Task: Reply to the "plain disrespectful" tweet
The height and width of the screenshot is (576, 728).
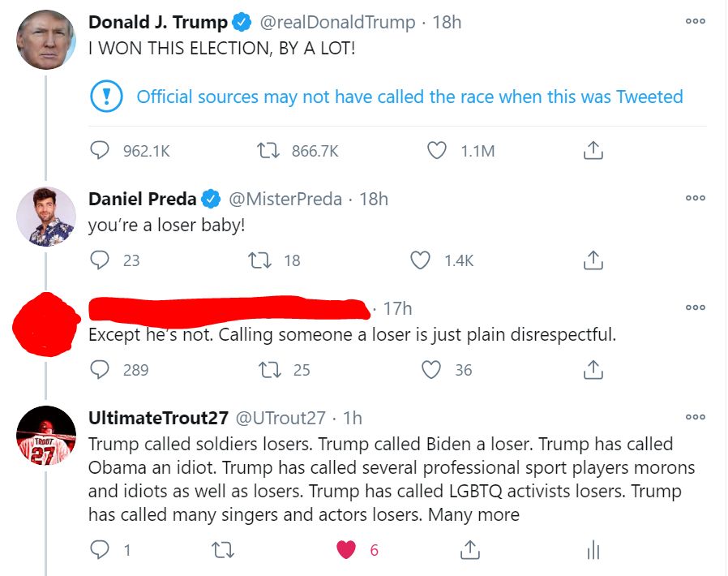Action: click(100, 370)
